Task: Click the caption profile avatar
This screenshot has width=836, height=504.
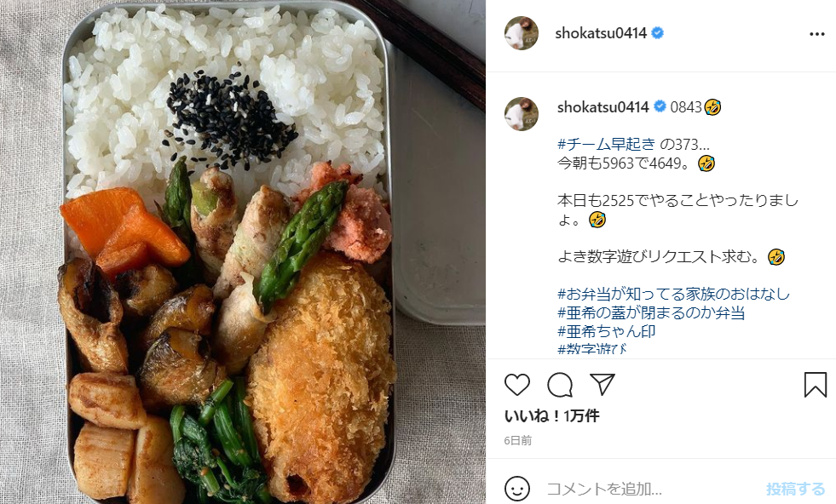Action: pyautogui.click(x=522, y=114)
